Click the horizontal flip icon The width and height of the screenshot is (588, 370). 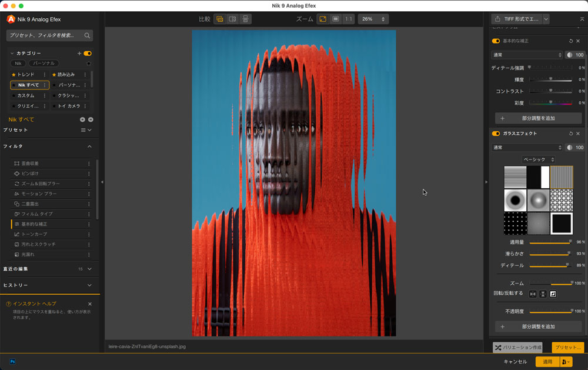pos(533,294)
